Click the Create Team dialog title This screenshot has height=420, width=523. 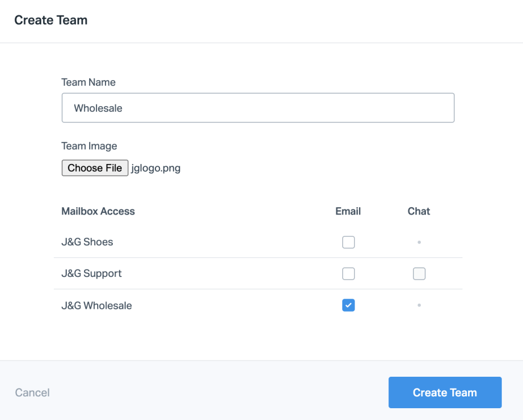(x=51, y=20)
